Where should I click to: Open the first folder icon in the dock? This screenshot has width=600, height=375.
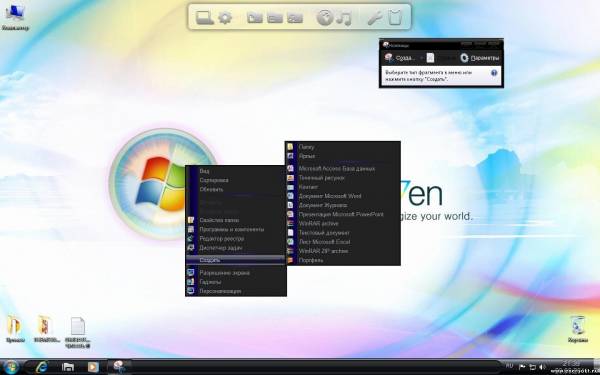pos(254,18)
